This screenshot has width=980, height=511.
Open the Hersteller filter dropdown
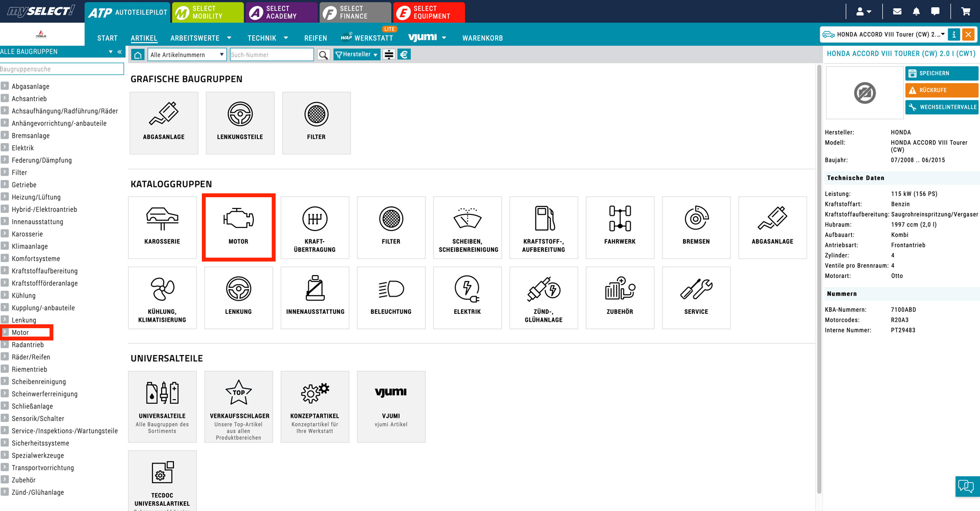click(x=357, y=54)
